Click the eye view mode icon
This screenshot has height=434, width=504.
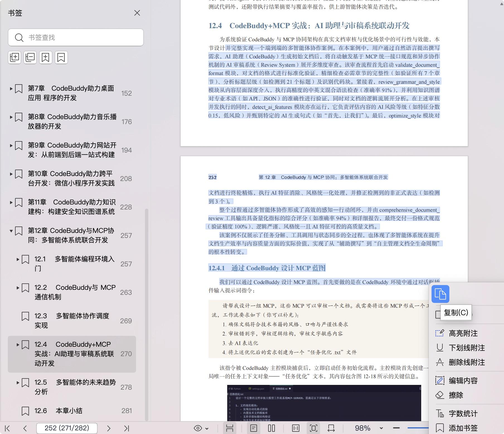[x=198, y=428]
